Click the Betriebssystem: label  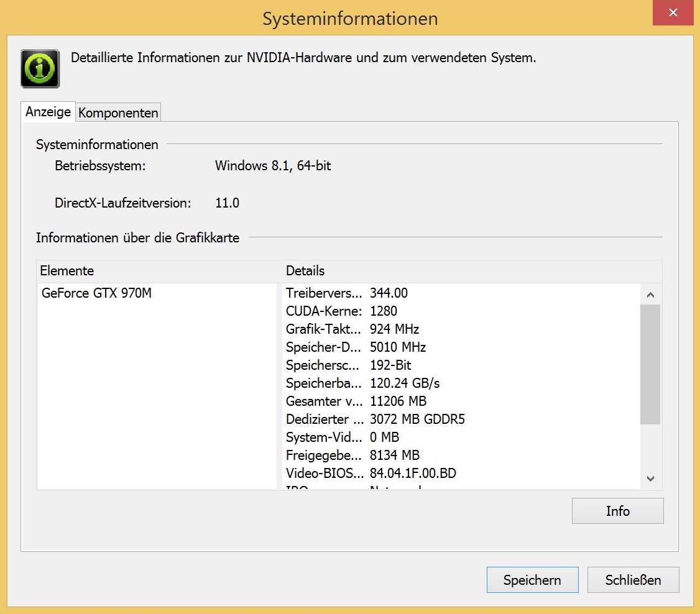click(100, 165)
